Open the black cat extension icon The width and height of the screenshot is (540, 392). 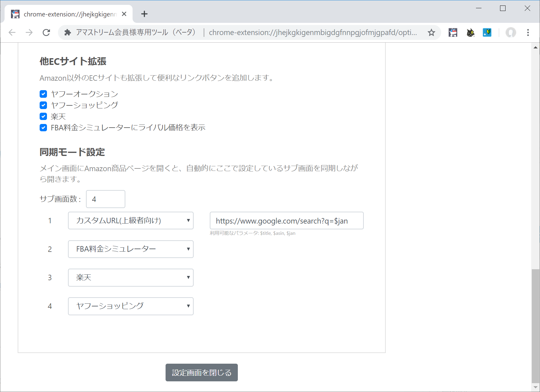(x=470, y=32)
